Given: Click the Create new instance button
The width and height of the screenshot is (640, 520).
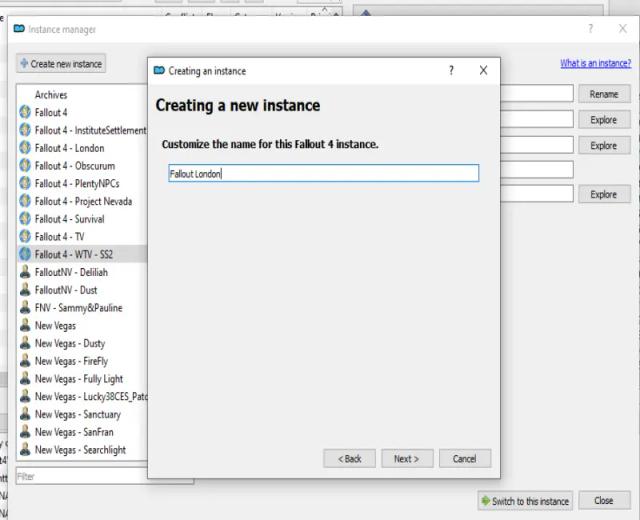Looking at the screenshot, I should coord(61,64).
